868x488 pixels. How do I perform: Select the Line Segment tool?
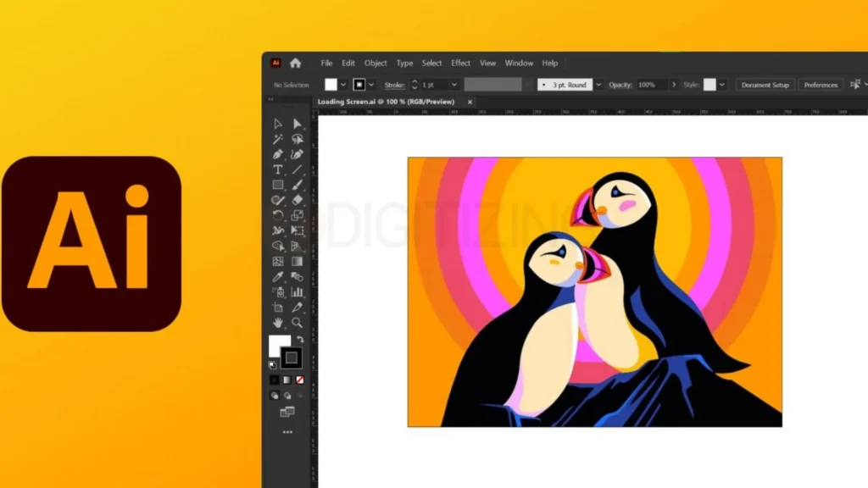tap(298, 169)
